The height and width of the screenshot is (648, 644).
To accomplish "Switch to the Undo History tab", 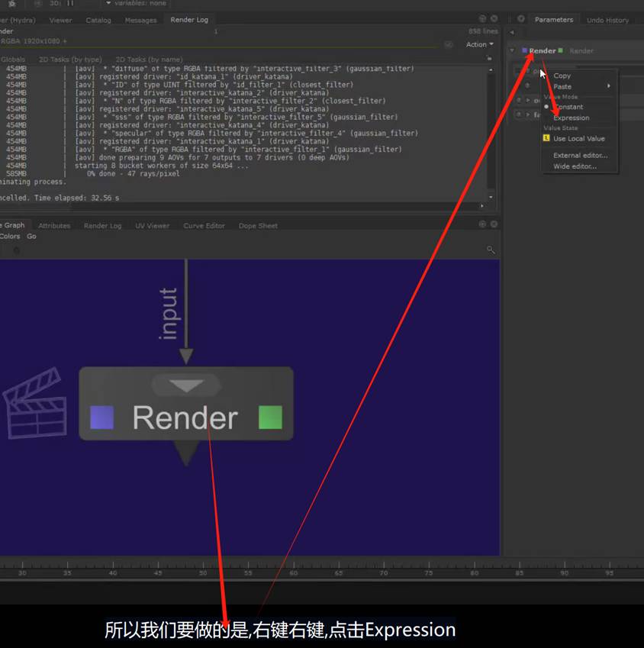I will pos(607,20).
